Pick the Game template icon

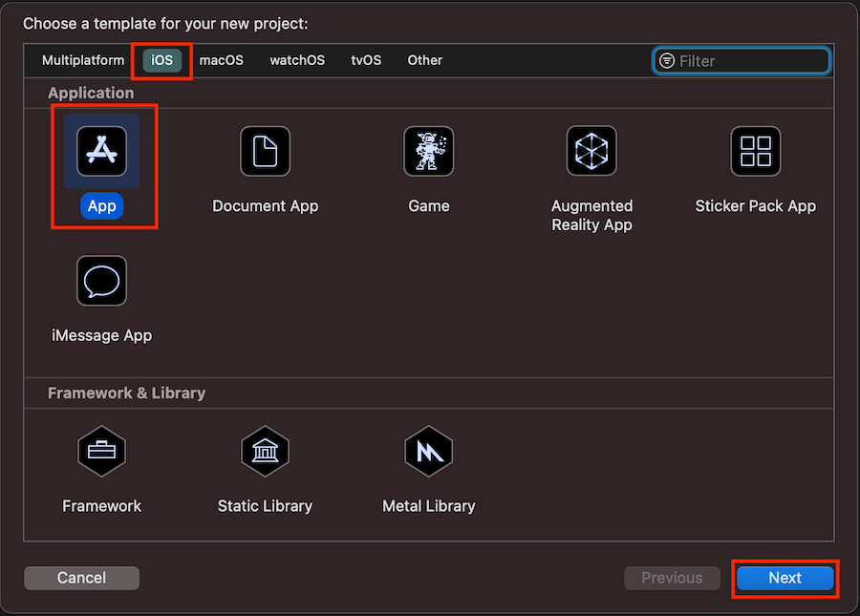tap(428, 151)
